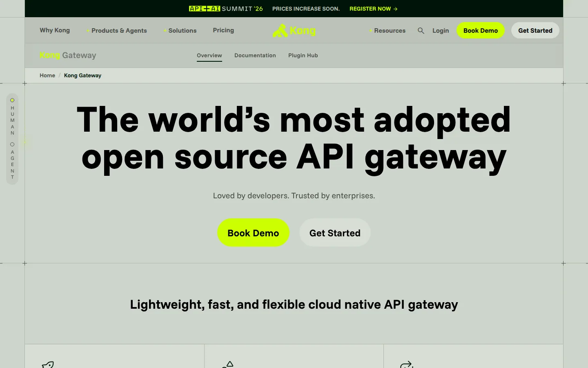Expand the Solutions menu
The width and height of the screenshot is (588, 368).
[180, 31]
